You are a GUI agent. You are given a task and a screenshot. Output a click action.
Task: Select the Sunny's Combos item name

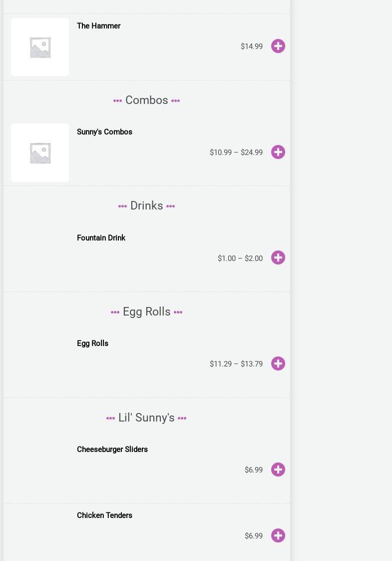(x=104, y=132)
